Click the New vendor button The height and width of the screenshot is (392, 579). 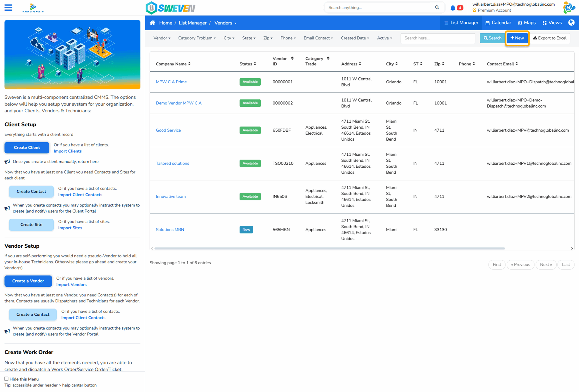point(517,38)
